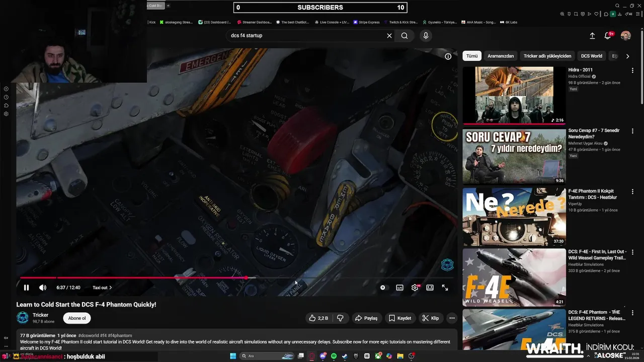Select the 'Aramanızdan' filter chip
This screenshot has width=644, height=362.
(501, 56)
